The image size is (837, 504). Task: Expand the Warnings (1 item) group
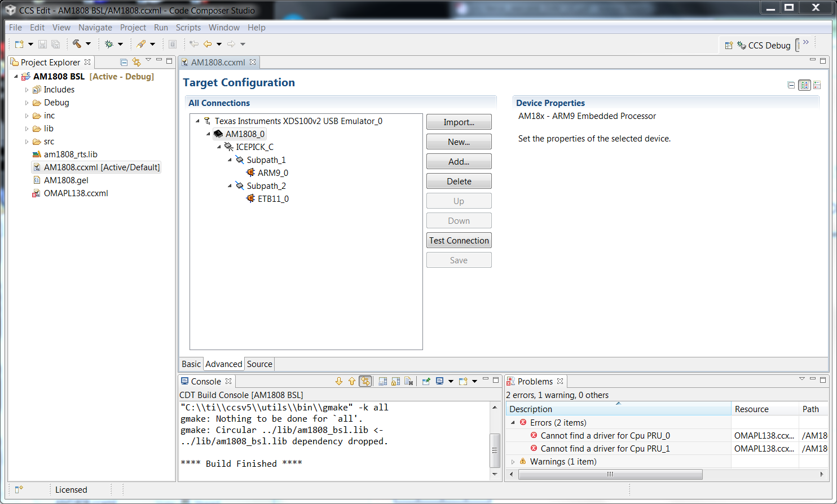pos(513,462)
